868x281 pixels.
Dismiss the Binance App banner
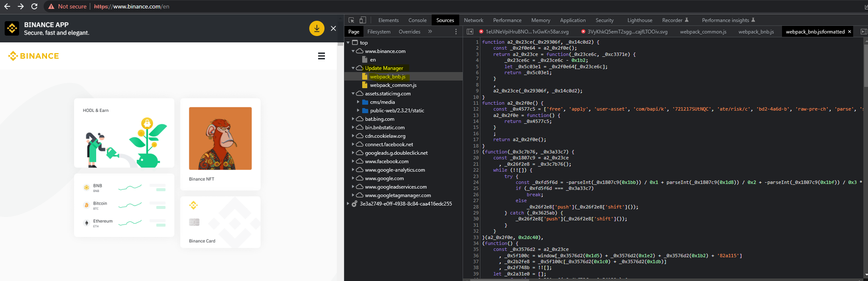(333, 28)
